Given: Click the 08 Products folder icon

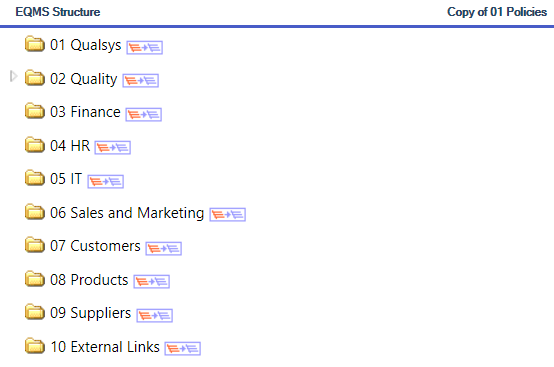Looking at the screenshot, I should pyautogui.click(x=35, y=279).
